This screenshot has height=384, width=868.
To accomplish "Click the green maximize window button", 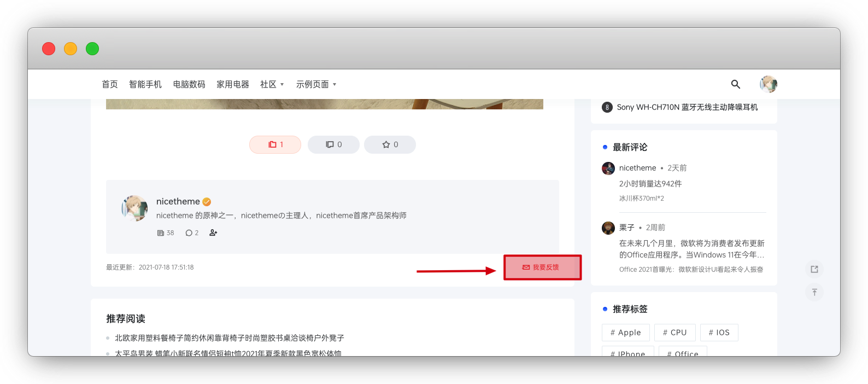I will (92, 49).
